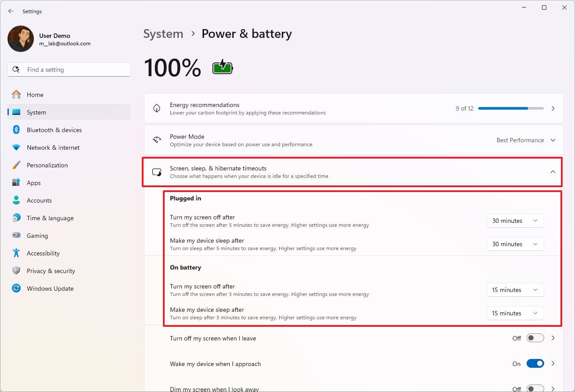Viewport: 575px width, 392px height.
Task: Disable Wake my device when I approach
Action: 535,363
